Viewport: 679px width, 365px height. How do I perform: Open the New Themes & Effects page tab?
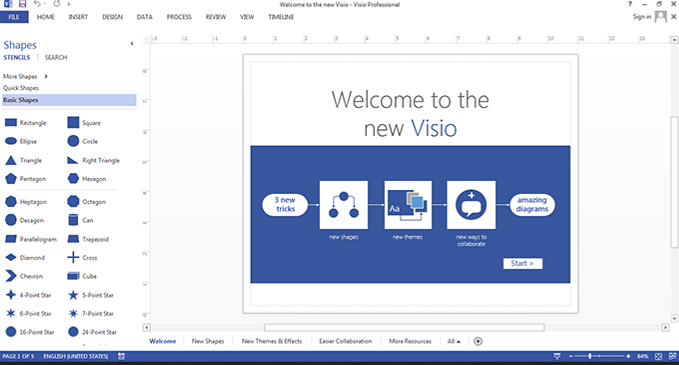coord(272,341)
